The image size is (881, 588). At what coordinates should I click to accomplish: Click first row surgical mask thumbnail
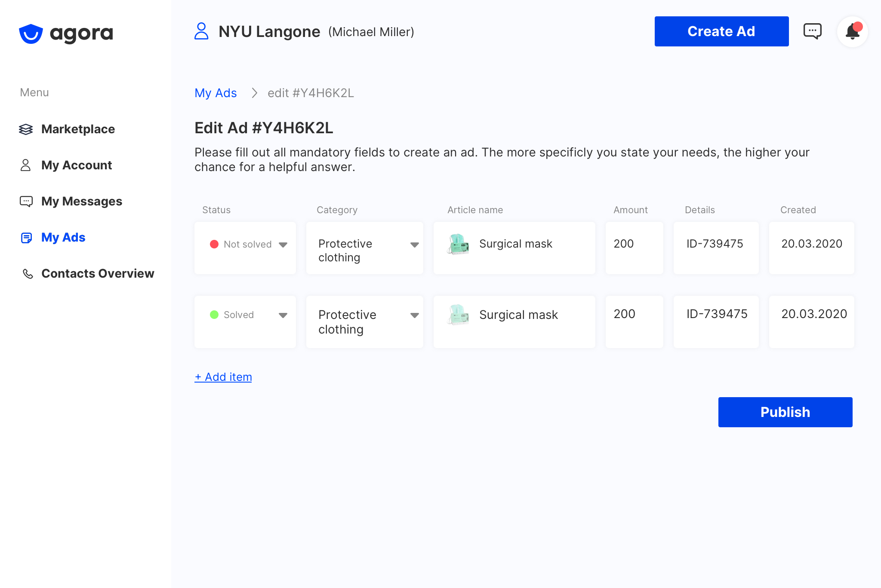coord(458,244)
